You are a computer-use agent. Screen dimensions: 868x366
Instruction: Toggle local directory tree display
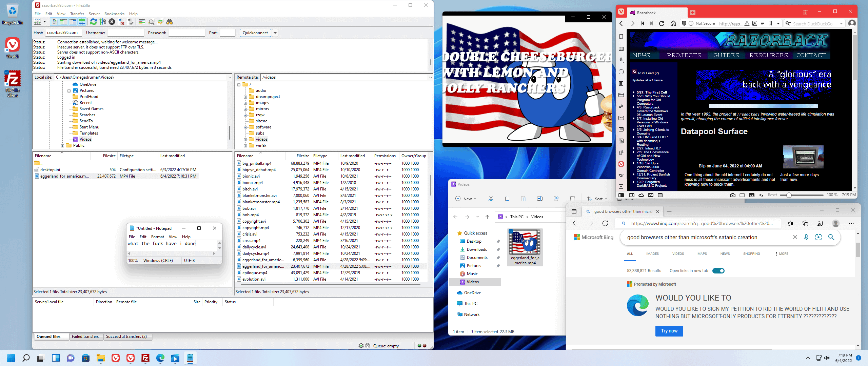pos(63,22)
